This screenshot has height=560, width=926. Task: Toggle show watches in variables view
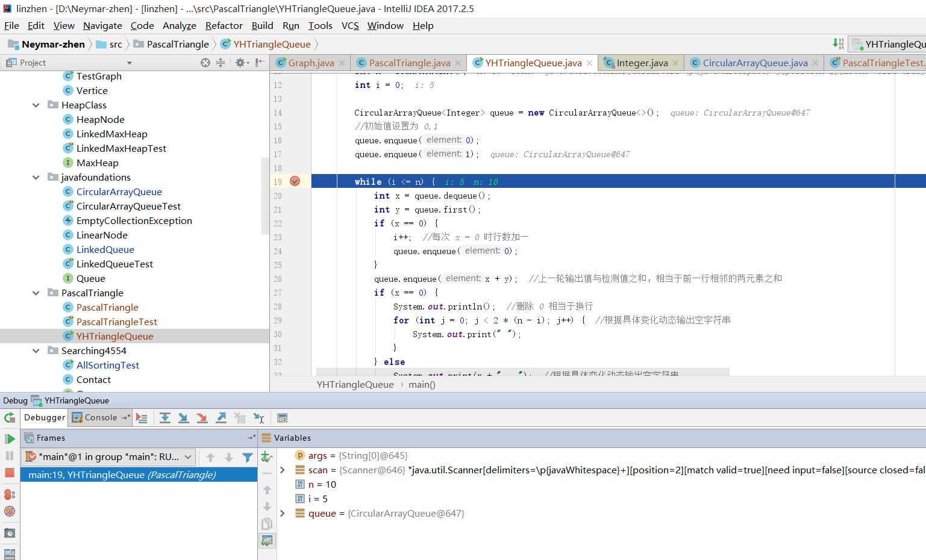pyautogui.click(x=267, y=541)
